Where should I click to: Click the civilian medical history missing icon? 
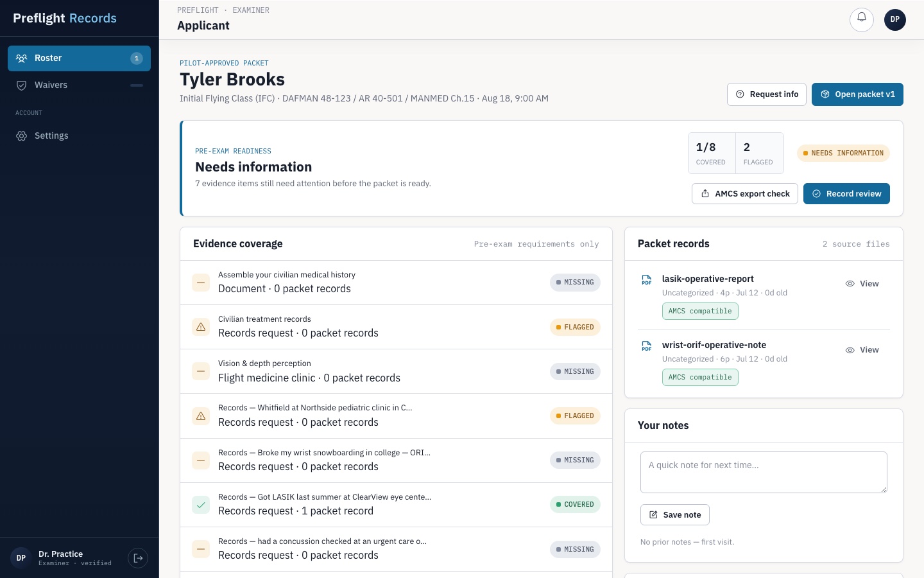(x=201, y=283)
